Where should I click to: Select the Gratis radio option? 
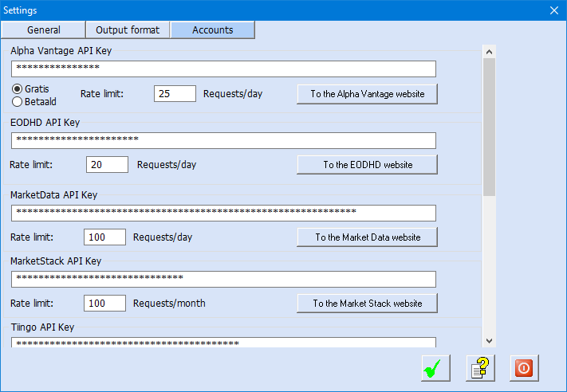tap(30, 89)
